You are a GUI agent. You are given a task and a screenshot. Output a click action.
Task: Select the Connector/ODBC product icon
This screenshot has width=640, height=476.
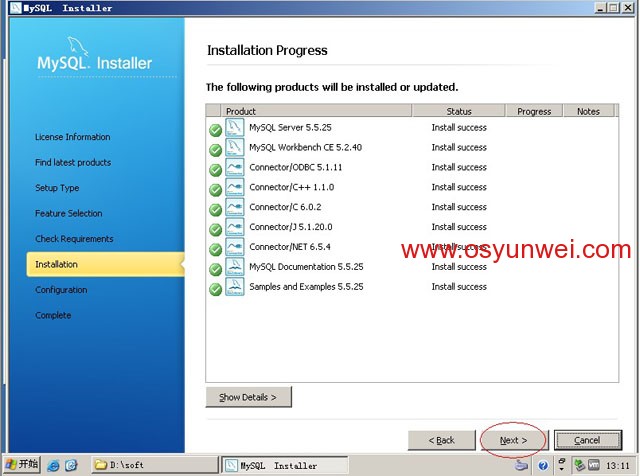pos(235,167)
